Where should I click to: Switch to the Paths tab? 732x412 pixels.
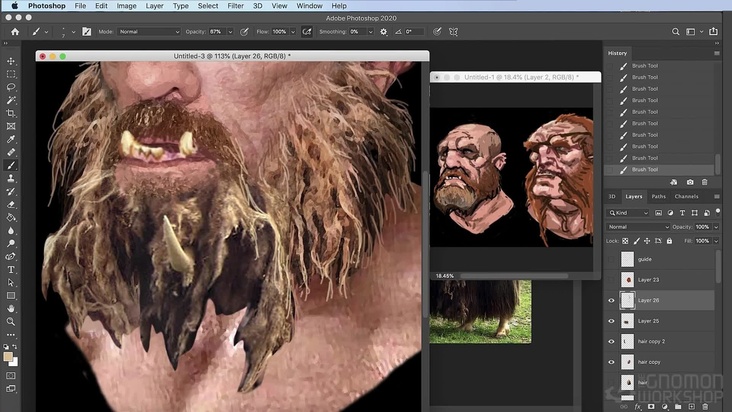[x=659, y=196]
